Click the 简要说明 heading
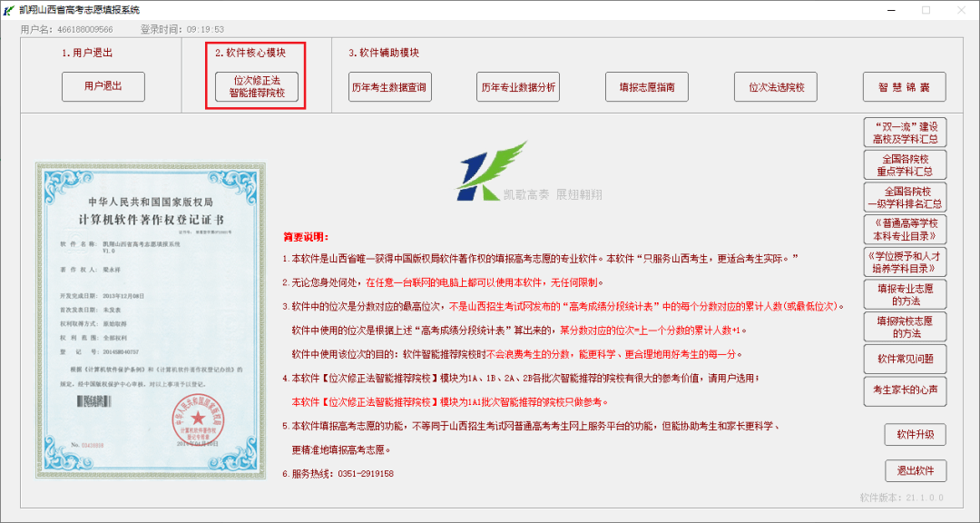Image resolution: width=980 pixels, height=523 pixels. coord(306,237)
